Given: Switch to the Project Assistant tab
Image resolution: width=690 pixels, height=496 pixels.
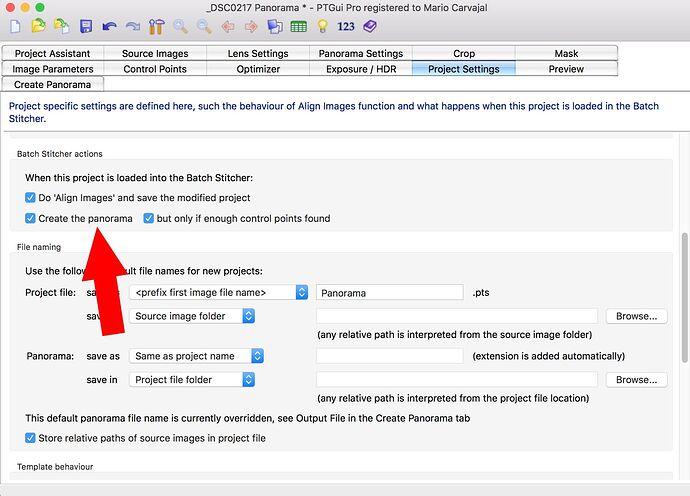Looking at the screenshot, I should (x=52, y=53).
